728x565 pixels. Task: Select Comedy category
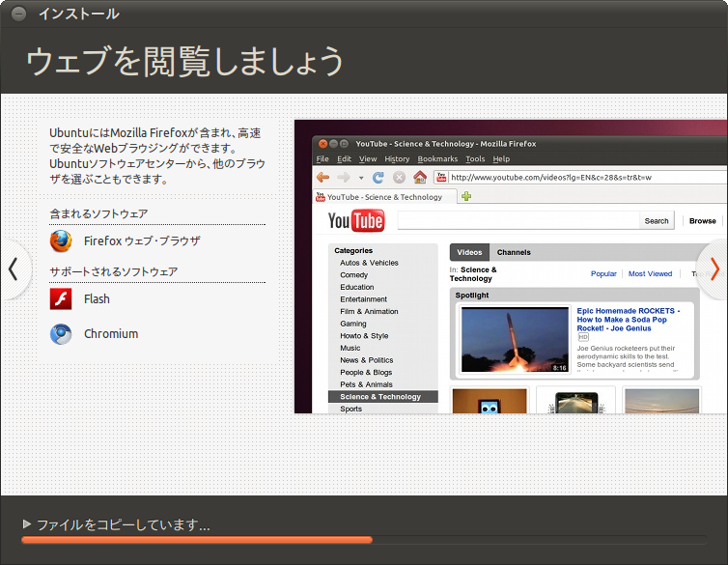pos(353,275)
